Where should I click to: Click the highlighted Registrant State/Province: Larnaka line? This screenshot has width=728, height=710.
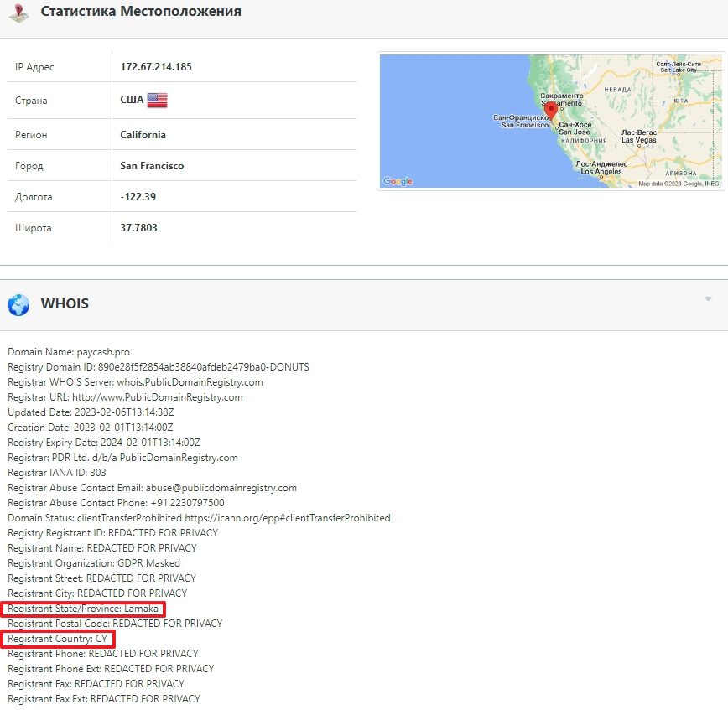pyautogui.click(x=83, y=609)
